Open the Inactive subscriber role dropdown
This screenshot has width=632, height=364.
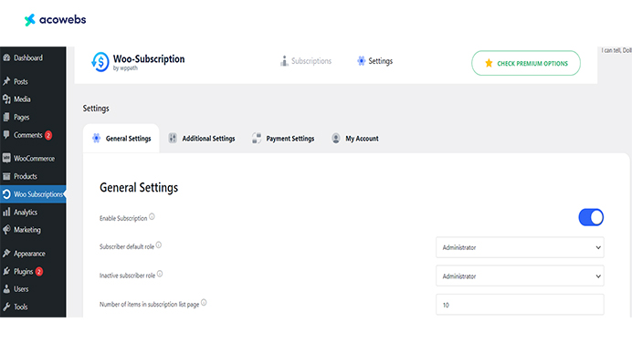tap(520, 276)
